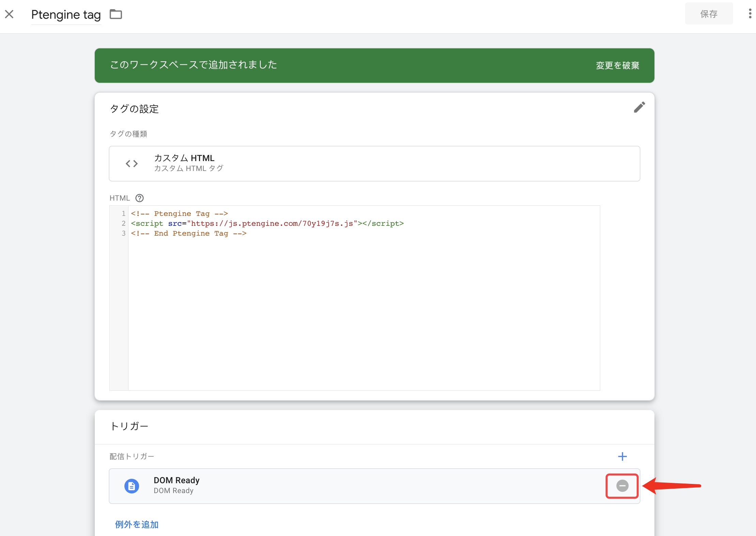Select the カスタム HTML tag type box
The image size is (756, 536).
(374, 163)
